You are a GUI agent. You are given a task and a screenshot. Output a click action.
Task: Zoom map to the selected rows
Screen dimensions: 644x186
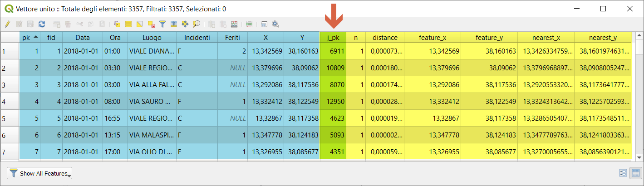197,24
